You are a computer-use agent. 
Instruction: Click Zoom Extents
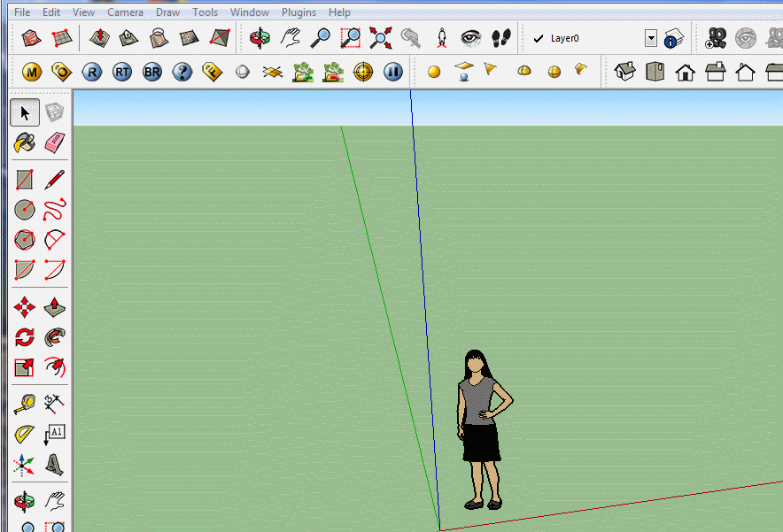click(x=381, y=38)
